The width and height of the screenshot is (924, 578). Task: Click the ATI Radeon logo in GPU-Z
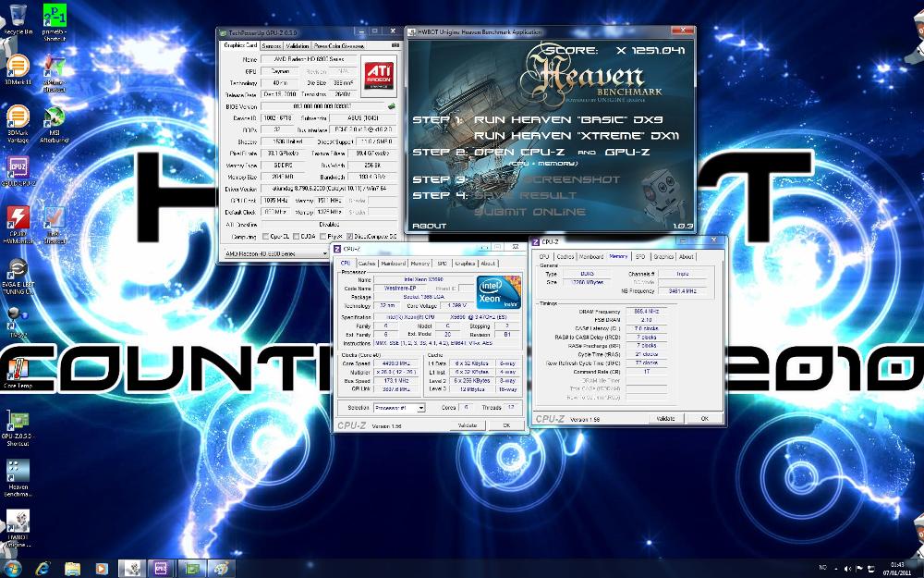pyautogui.click(x=379, y=76)
